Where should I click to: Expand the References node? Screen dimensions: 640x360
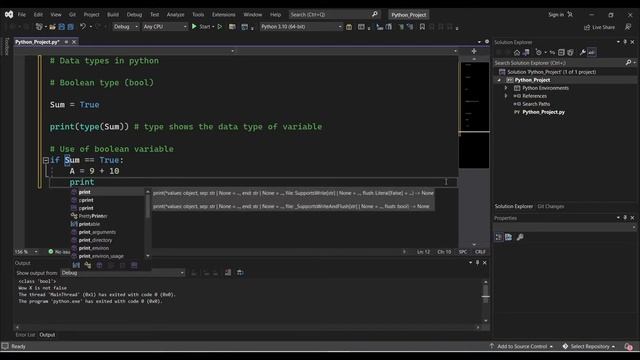point(506,96)
